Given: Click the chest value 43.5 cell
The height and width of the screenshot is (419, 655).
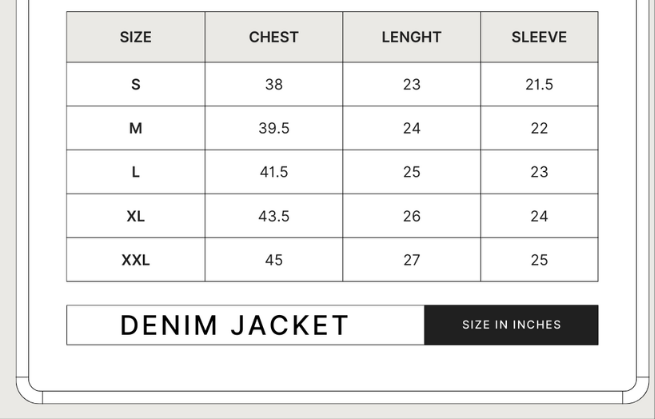Looking at the screenshot, I should tap(274, 216).
